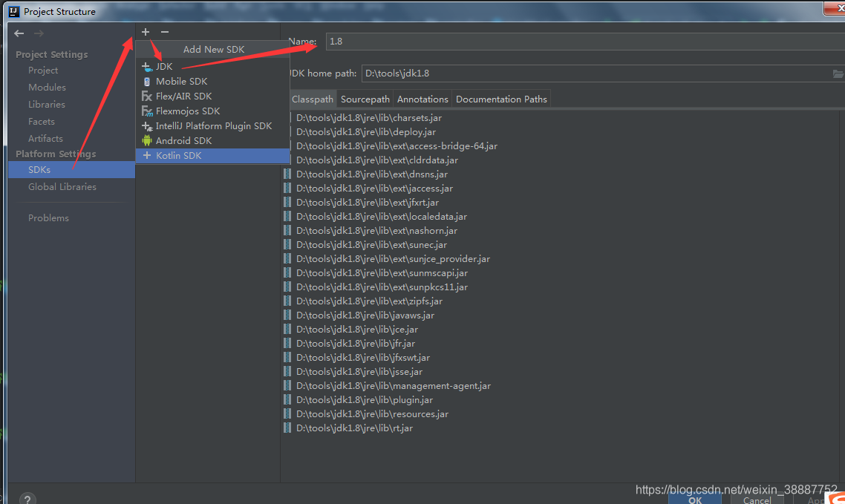Click the Kotlin SDK plus icon
The image size is (845, 504).
point(146,155)
